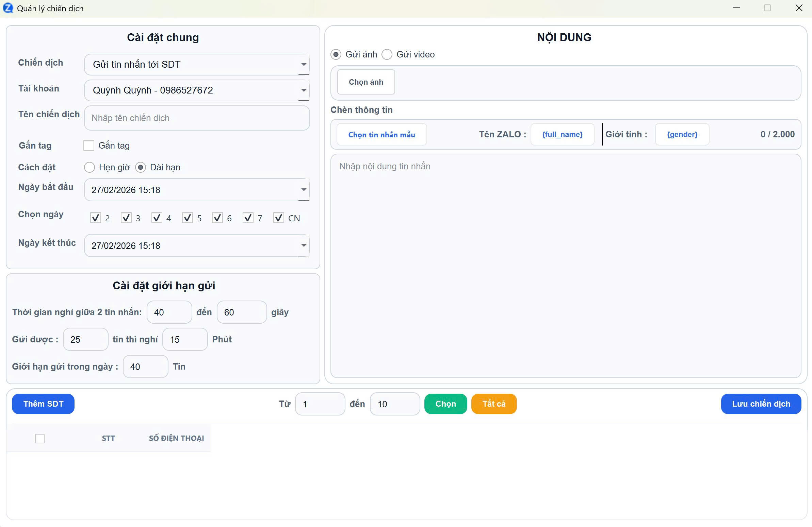Open the Ngày bắt đầu date picker
Screen dimensions: 812x527
(303, 190)
